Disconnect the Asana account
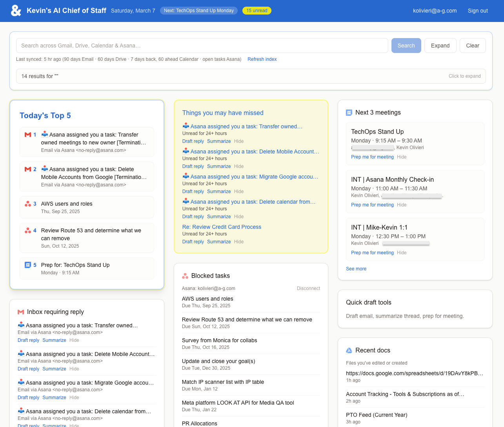The image size is (504, 427). (308, 288)
